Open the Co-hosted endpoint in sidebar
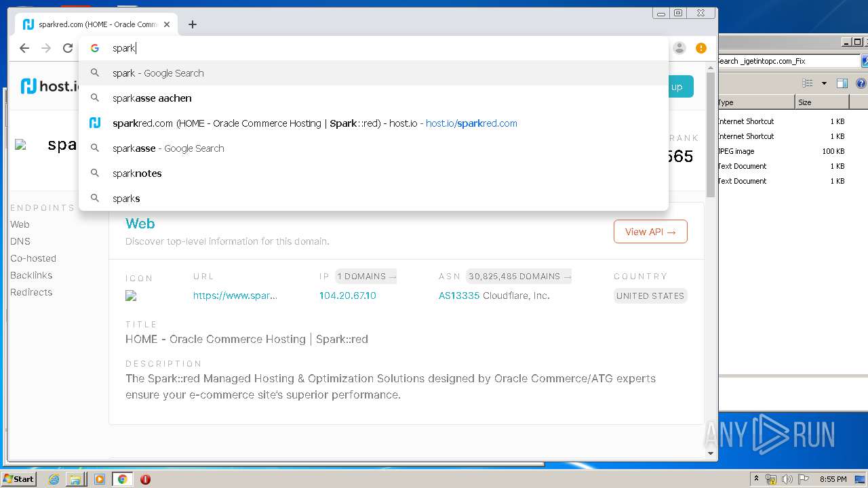This screenshot has height=488, width=868. click(33, 258)
